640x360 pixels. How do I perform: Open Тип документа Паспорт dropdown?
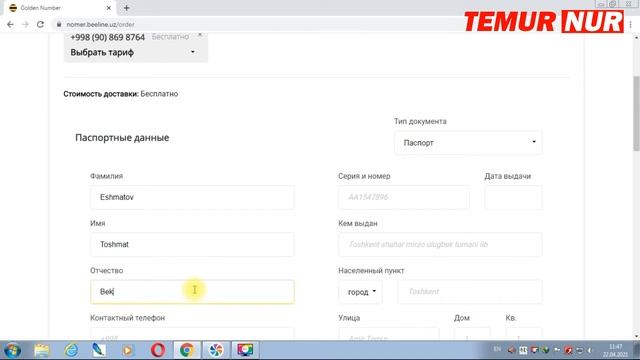click(x=468, y=142)
